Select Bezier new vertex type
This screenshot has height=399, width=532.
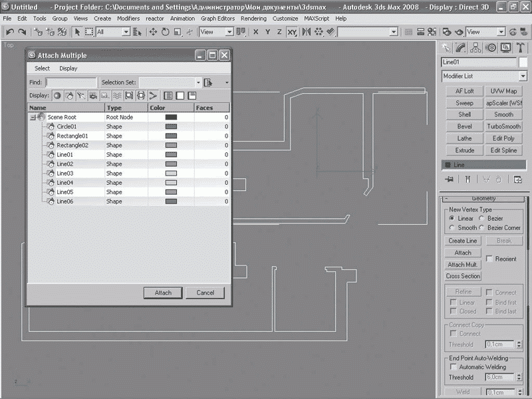pos(482,218)
